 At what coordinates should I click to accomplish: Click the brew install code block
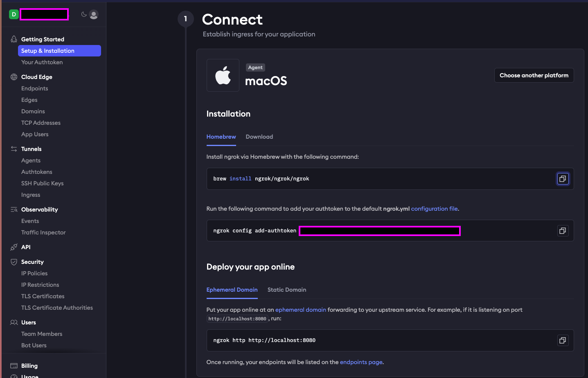[x=390, y=179]
